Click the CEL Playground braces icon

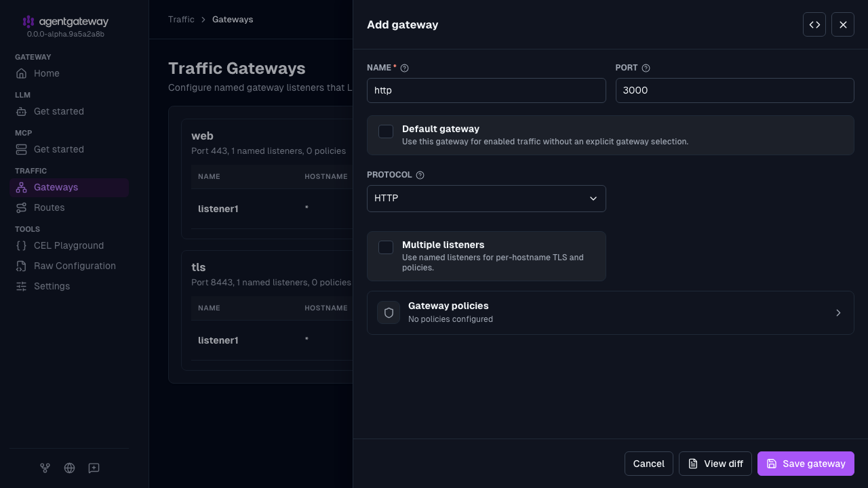pos(22,245)
